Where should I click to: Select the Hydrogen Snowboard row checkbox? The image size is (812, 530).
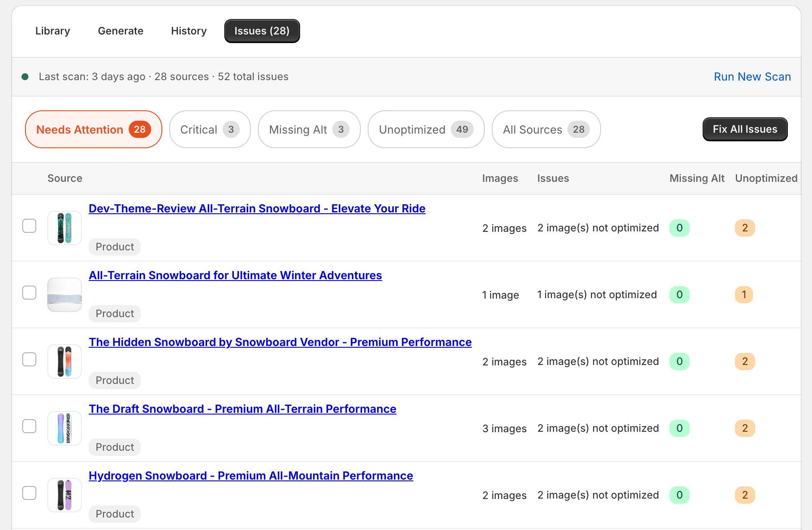(29, 493)
